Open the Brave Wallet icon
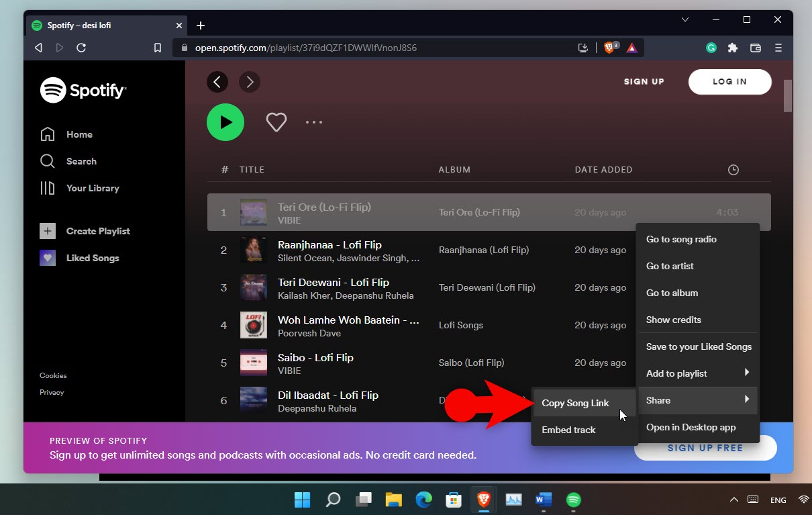Screen dimensions: 812x515 coord(756,48)
